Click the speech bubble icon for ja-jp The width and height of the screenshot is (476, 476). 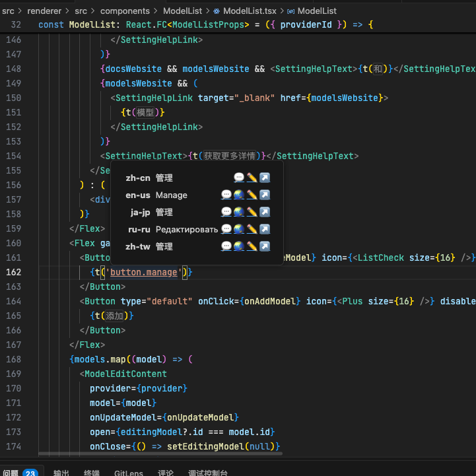226,212
